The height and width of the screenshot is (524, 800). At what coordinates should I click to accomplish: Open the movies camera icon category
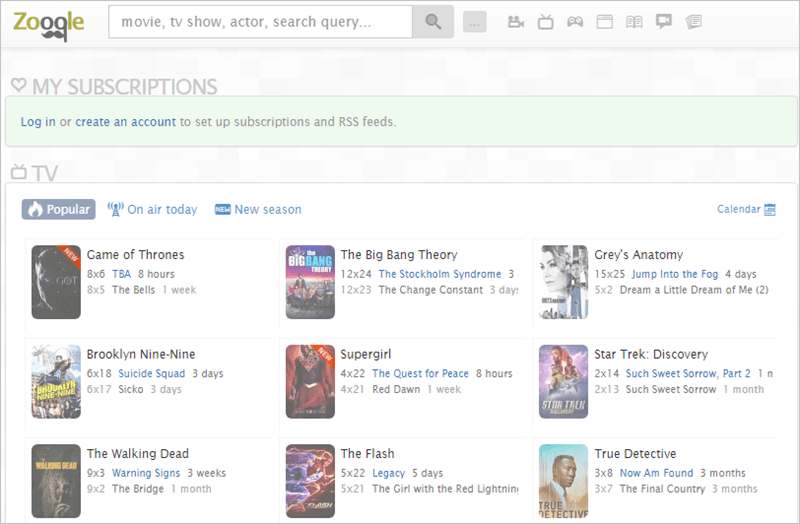click(x=516, y=21)
